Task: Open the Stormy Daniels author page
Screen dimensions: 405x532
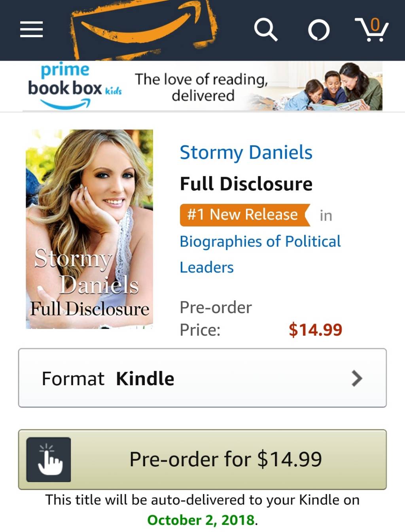Action: pyautogui.click(x=246, y=152)
